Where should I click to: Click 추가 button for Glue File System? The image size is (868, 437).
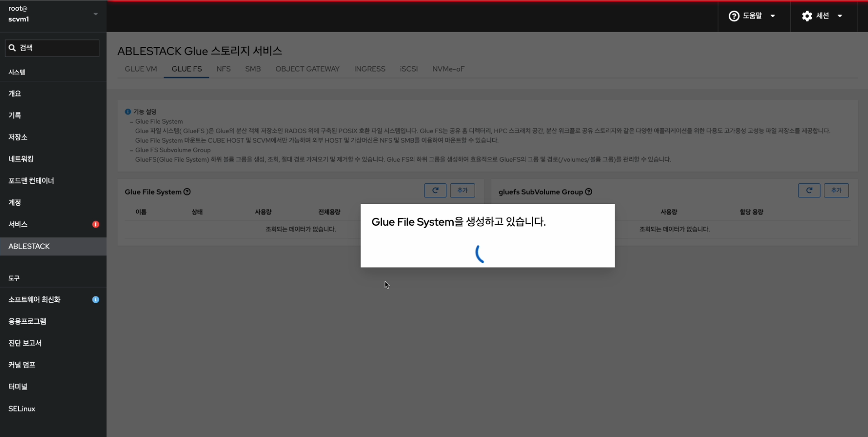463,190
